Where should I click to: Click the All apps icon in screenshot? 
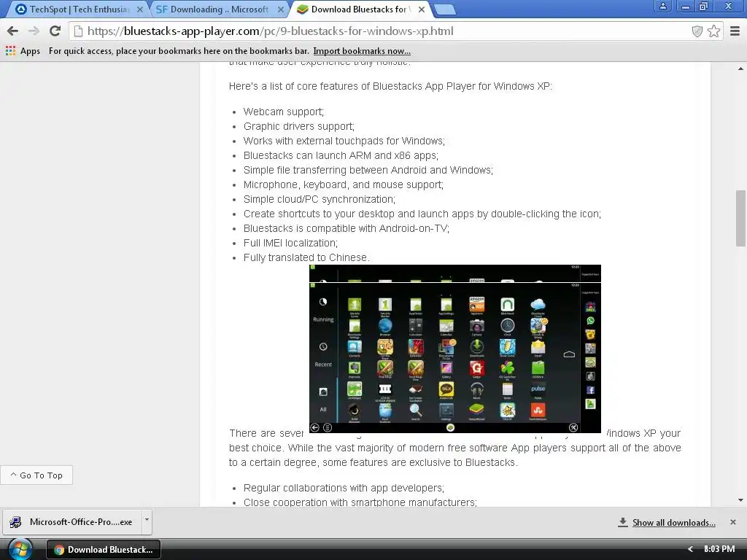pyautogui.click(x=323, y=392)
